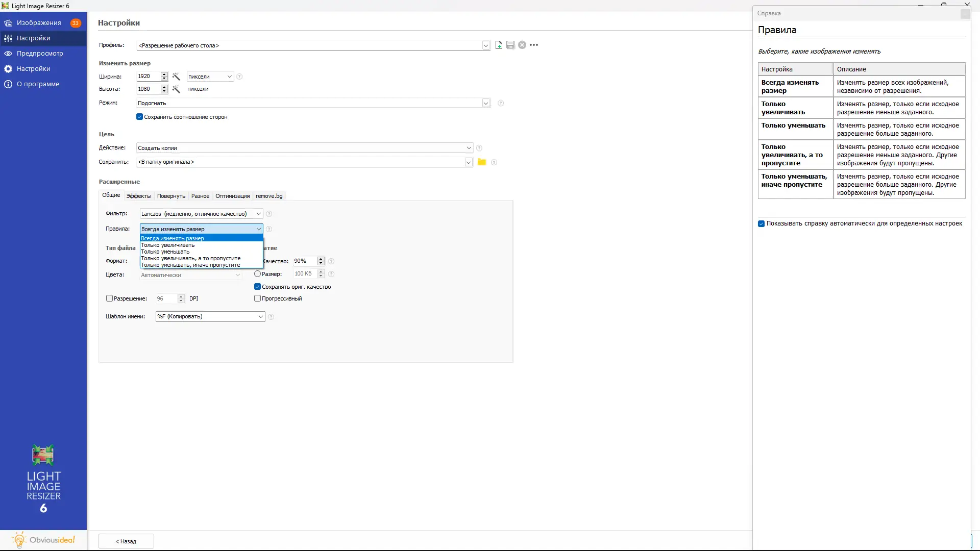Click the delete profile X icon
The image size is (980, 551).
522,45
